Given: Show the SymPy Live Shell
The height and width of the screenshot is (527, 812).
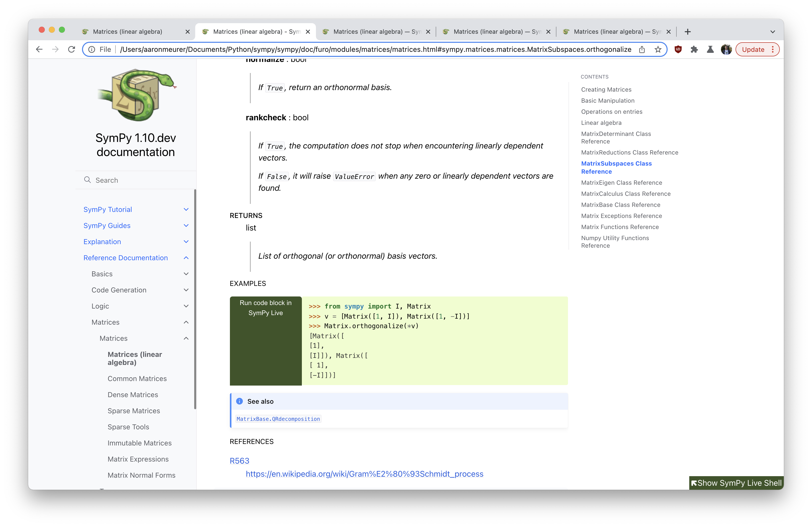Looking at the screenshot, I should coord(736,483).
